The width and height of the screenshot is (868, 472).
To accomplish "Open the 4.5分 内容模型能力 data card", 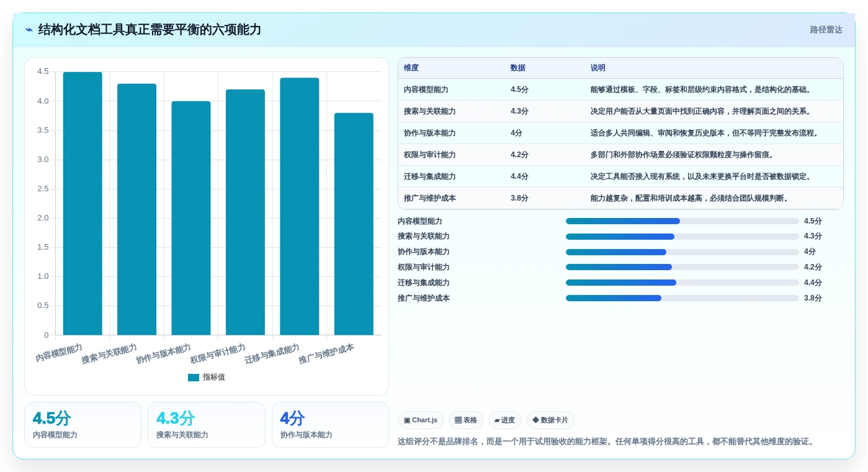I will tap(83, 425).
